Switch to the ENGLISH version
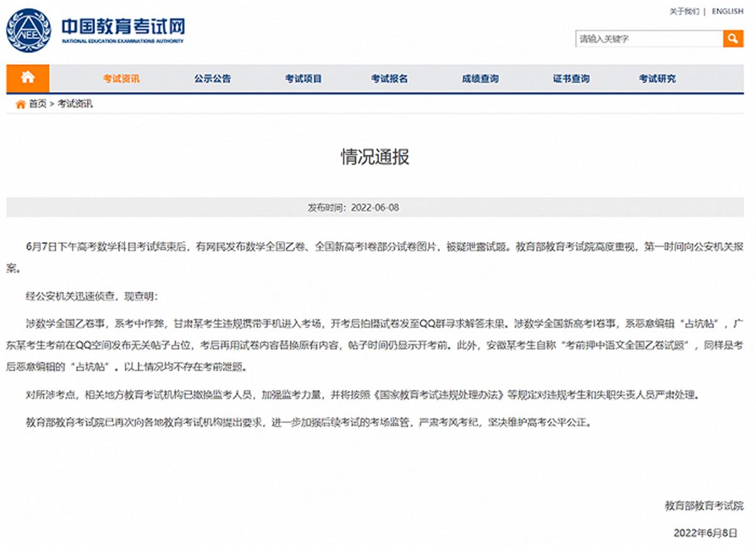The height and width of the screenshot is (547, 756). pyautogui.click(x=726, y=11)
